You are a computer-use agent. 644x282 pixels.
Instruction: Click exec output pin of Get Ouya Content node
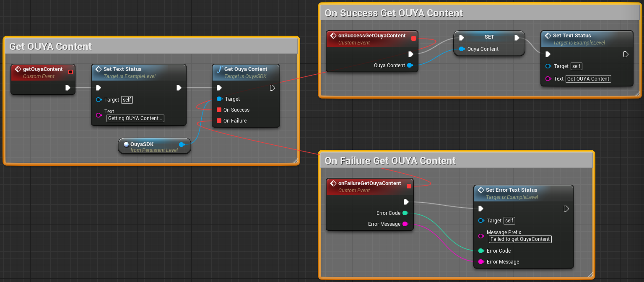[272, 88]
